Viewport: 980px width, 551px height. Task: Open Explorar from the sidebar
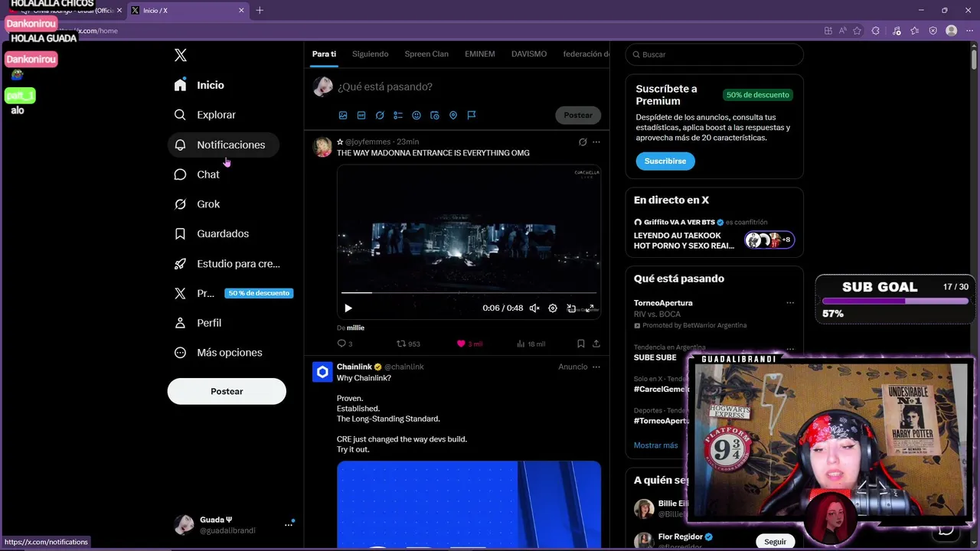(204, 115)
